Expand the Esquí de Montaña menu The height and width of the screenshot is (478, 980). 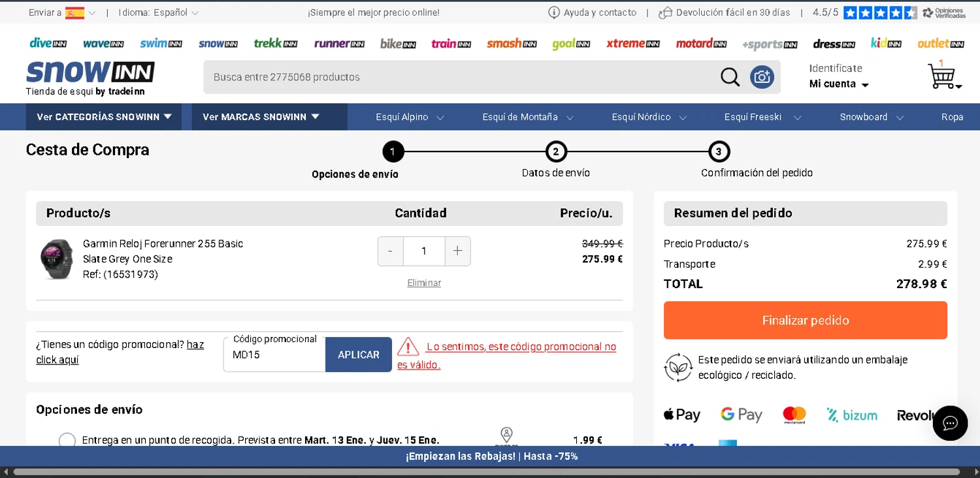pyautogui.click(x=528, y=117)
